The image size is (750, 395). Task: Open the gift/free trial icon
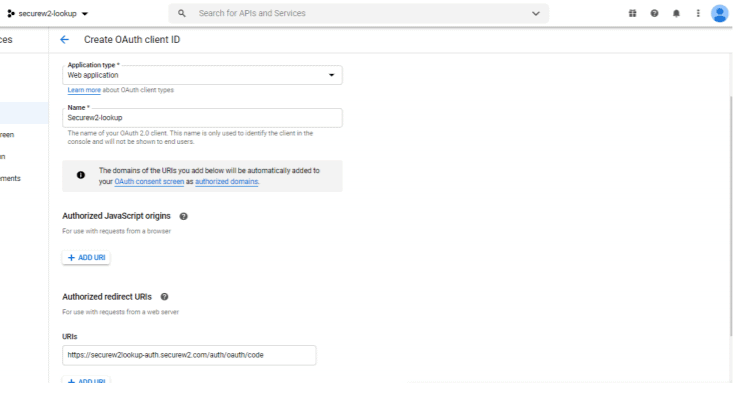632,13
